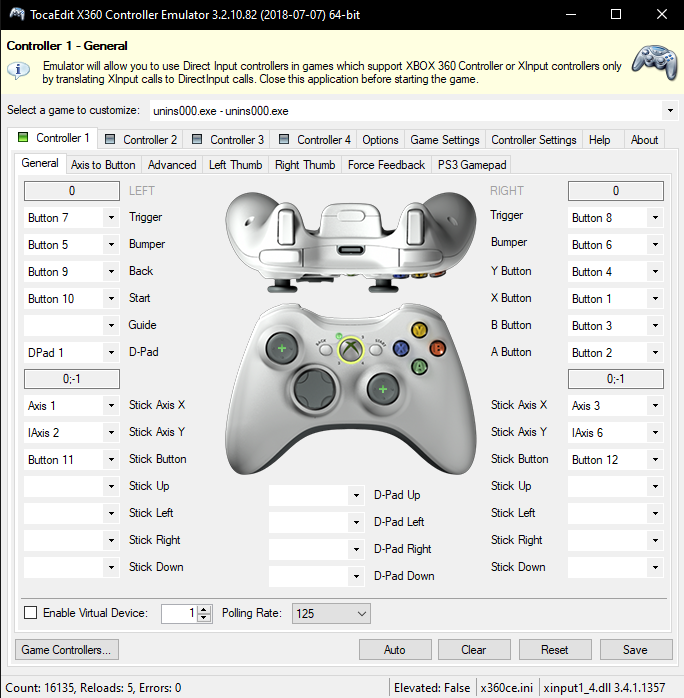Image resolution: width=684 pixels, height=698 pixels.
Task: Click the Clear button
Action: tap(474, 649)
